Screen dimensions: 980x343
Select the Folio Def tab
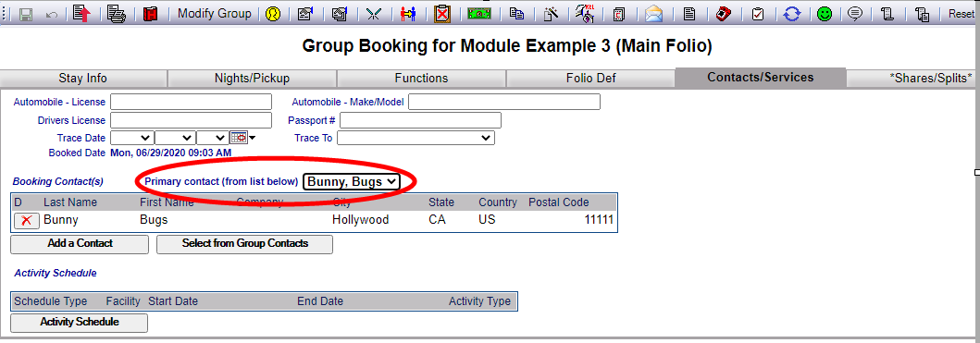590,78
